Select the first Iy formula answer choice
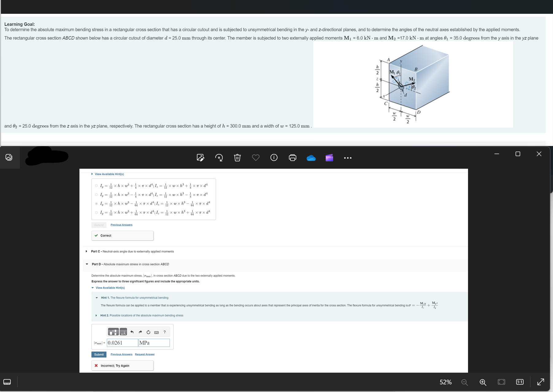The image size is (553, 392). tap(96, 185)
